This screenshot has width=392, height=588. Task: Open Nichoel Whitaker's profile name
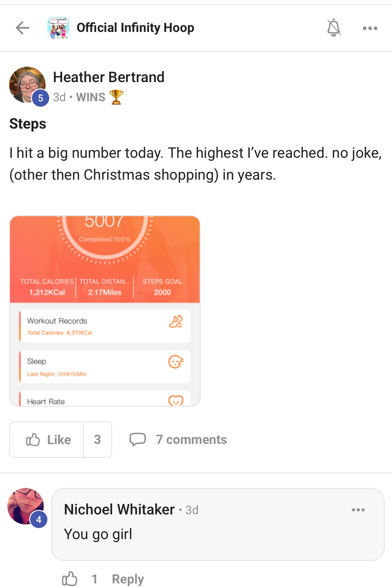[119, 510]
